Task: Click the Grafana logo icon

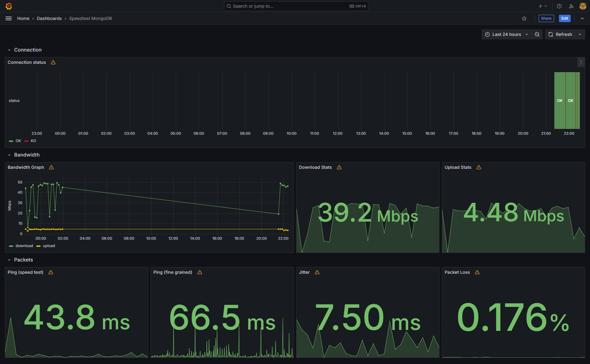Action: click(x=9, y=6)
